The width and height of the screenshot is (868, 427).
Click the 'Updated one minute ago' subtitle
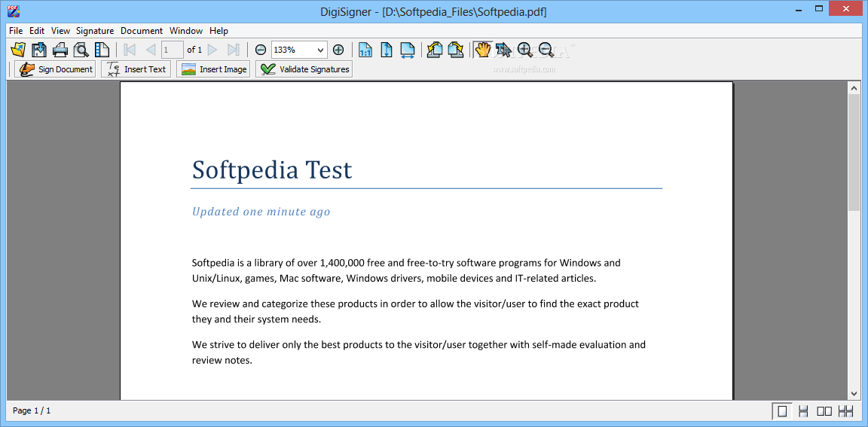(x=261, y=212)
